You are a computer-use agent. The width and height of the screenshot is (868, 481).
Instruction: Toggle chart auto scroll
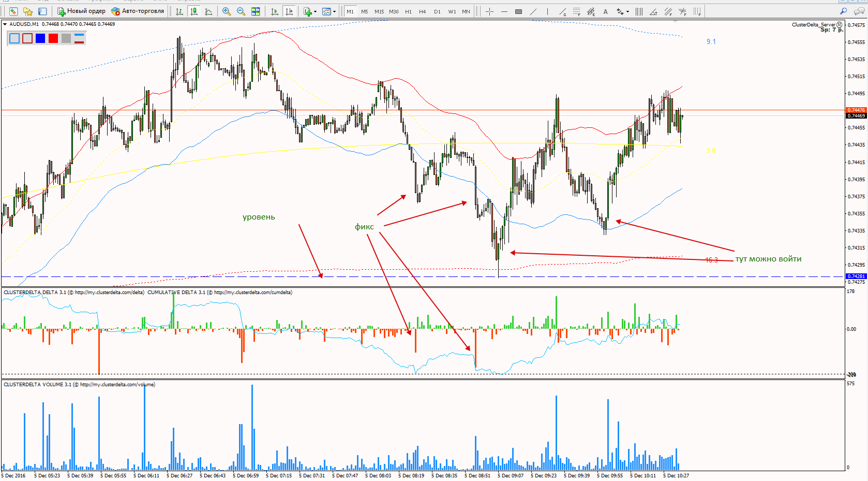coord(275,11)
